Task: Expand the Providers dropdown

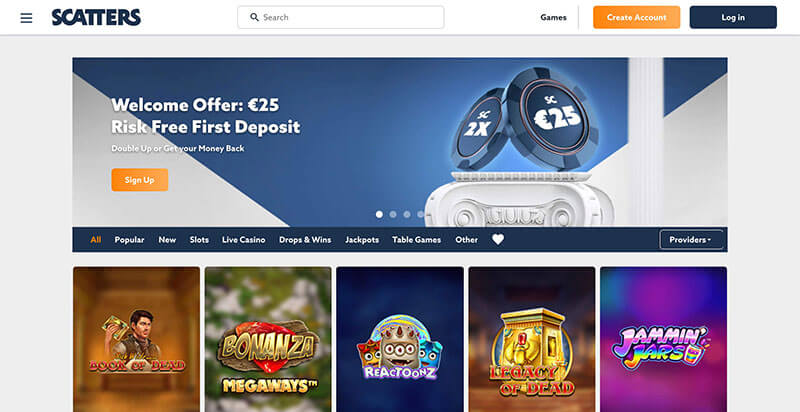Action: click(x=691, y=240)
